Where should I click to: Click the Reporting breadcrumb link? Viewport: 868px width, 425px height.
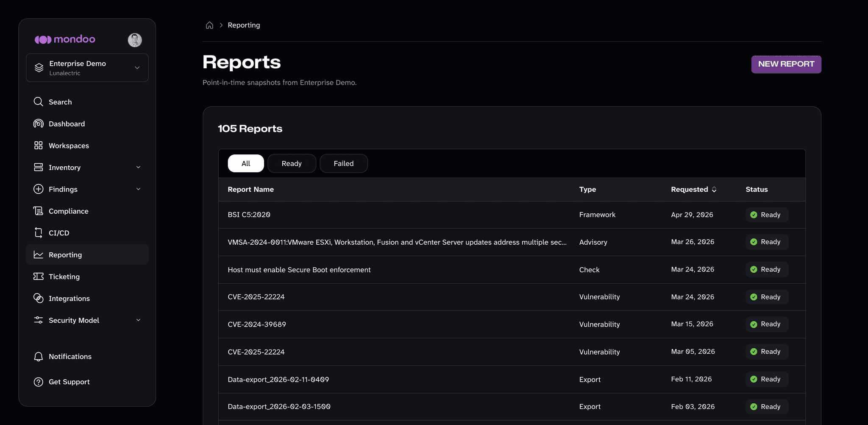(x=244, y=25)
